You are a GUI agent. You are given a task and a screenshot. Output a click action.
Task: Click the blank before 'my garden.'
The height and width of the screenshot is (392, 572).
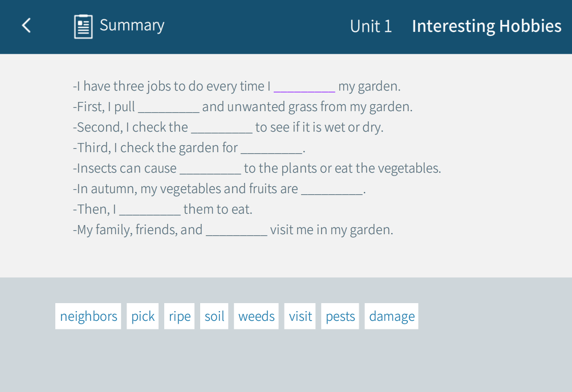coord(305,87)
